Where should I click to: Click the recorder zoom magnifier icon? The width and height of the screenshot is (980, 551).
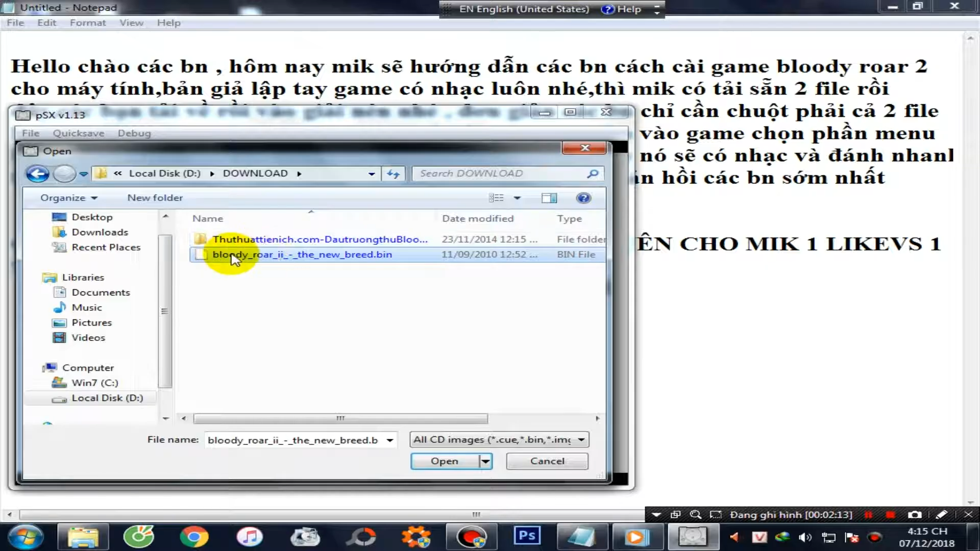696,515
